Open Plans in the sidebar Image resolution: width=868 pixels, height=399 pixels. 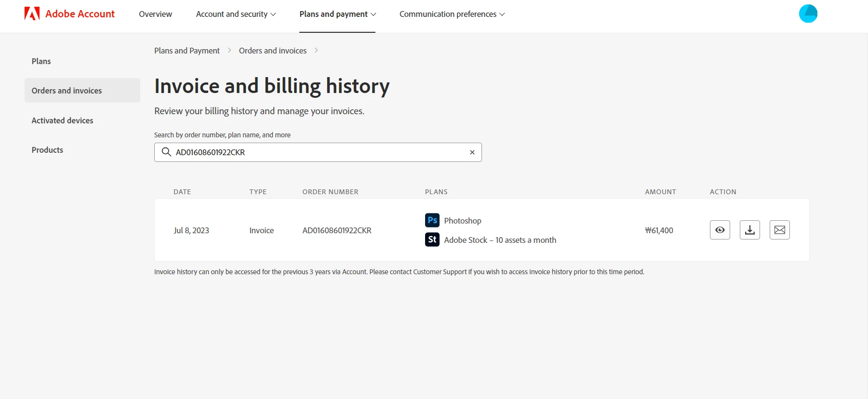point(41,61)
